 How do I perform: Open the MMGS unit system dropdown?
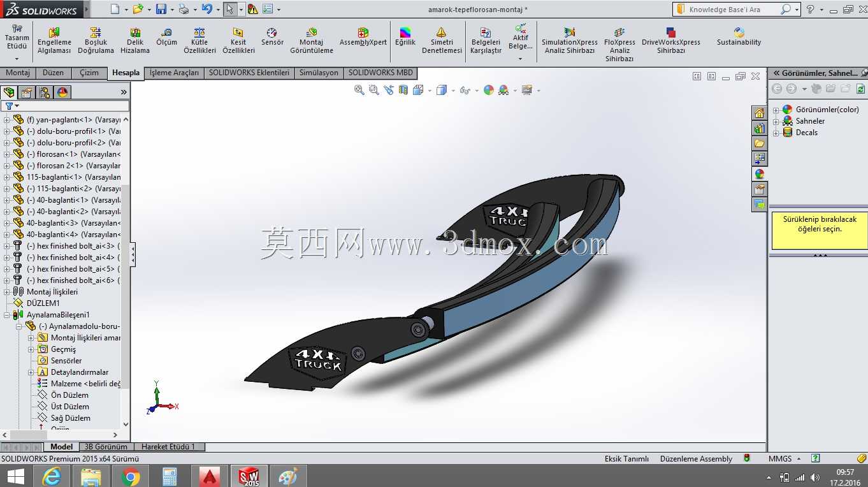[800, 459]
